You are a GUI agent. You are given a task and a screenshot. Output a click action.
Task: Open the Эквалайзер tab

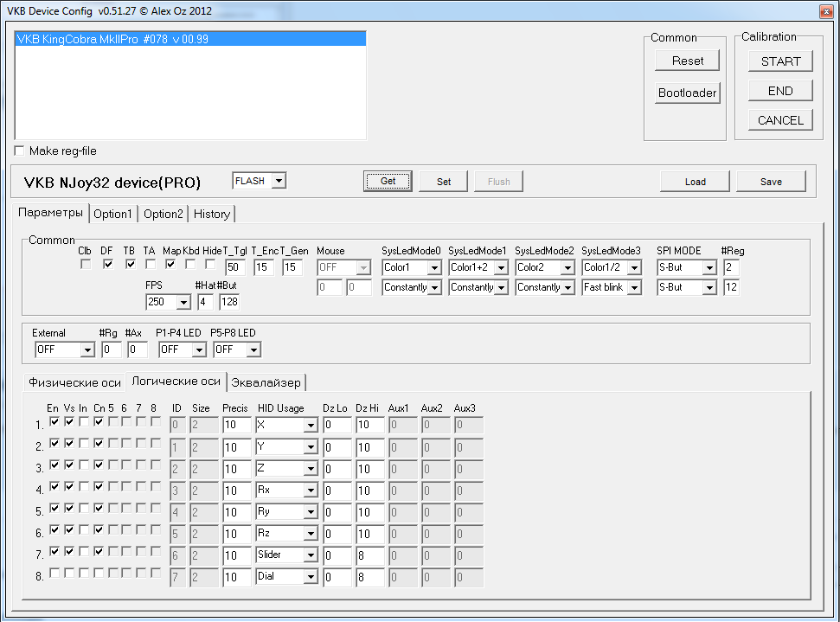click(266, 382)
